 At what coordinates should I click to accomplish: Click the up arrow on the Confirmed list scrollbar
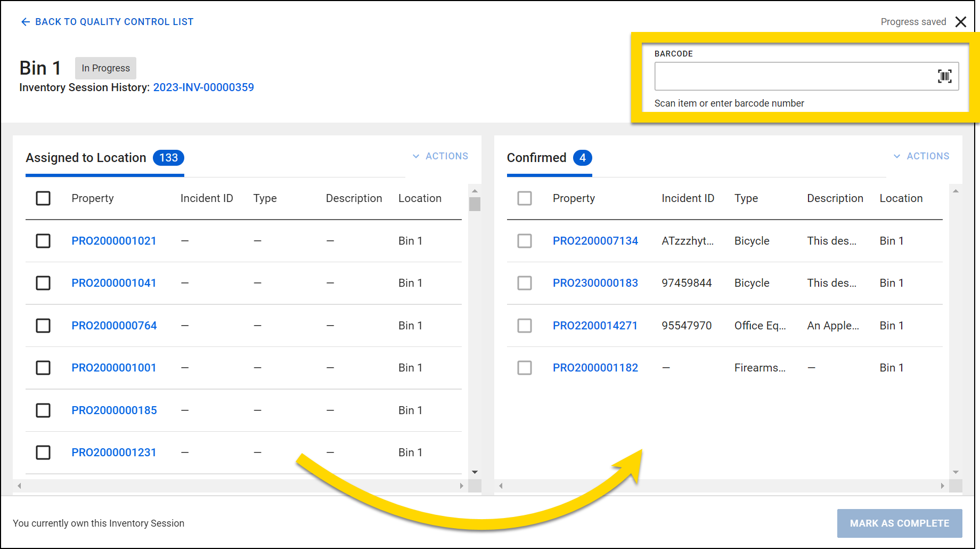click(x=956, y=191)
